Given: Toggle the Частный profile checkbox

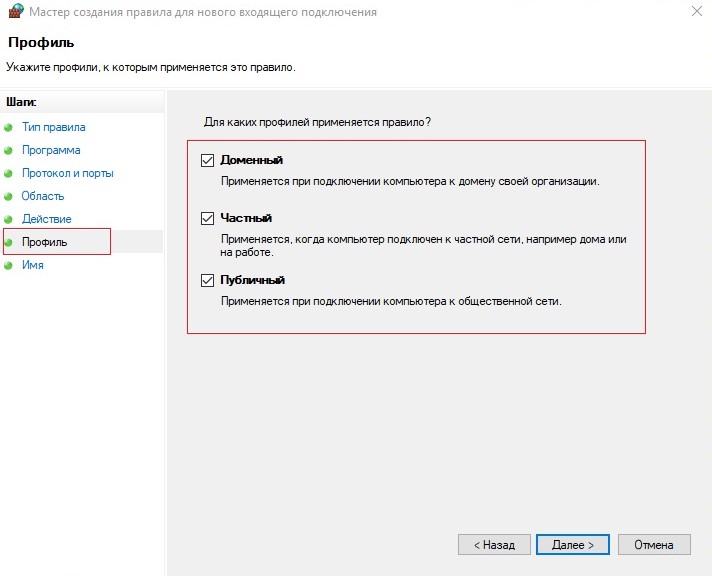Looking at the screenshot, I should pyautogui.click(x=208, y=218).
